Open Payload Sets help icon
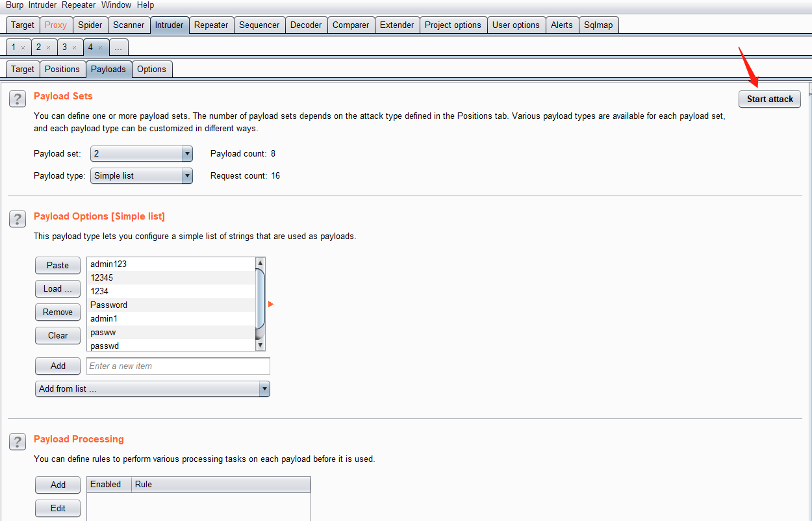Screen dimensions: 812x521 click(18, 99)
